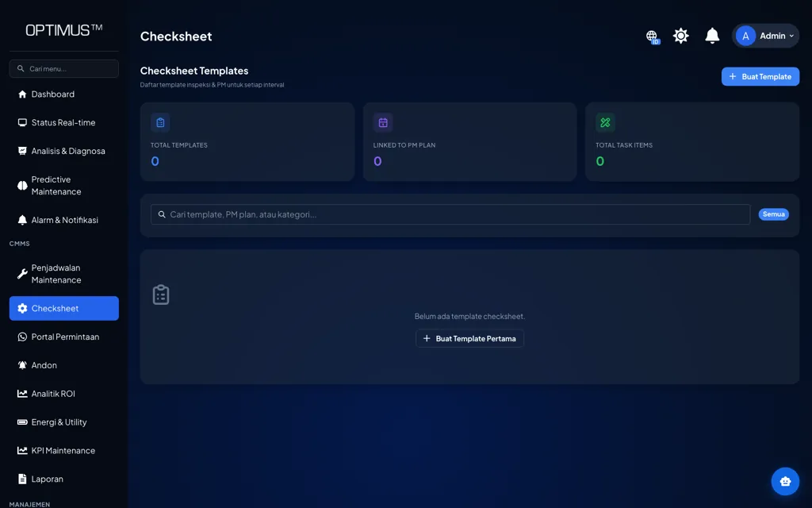812x508 pixels.
Task: Click the Status Real-time monitor icon
Action: (22, 123)
